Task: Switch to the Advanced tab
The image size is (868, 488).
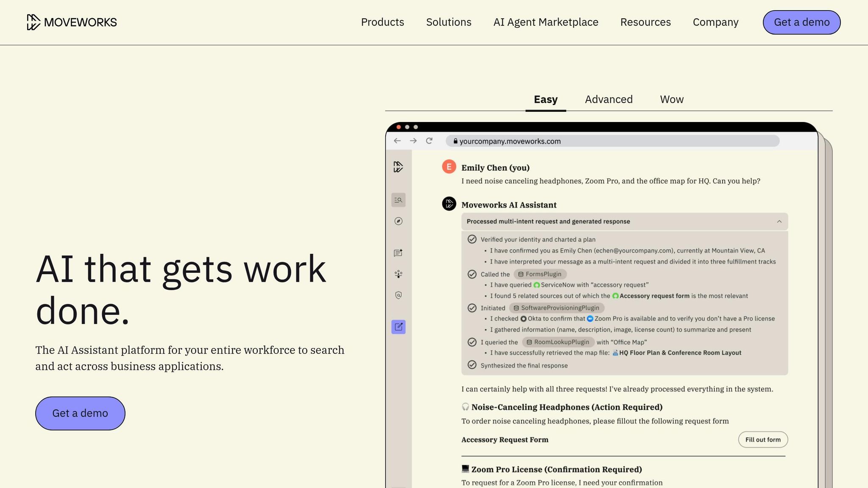Action: (609, 99)
